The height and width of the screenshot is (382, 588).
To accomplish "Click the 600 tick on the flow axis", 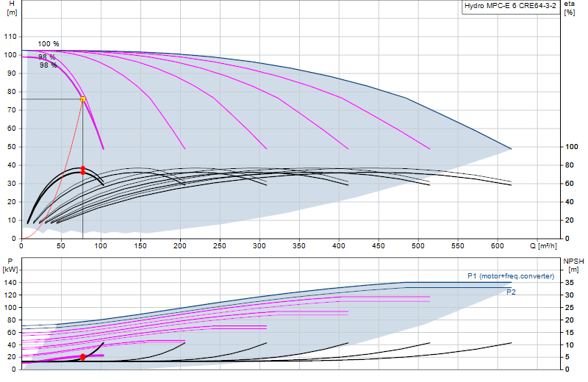I will pos(498,246).
